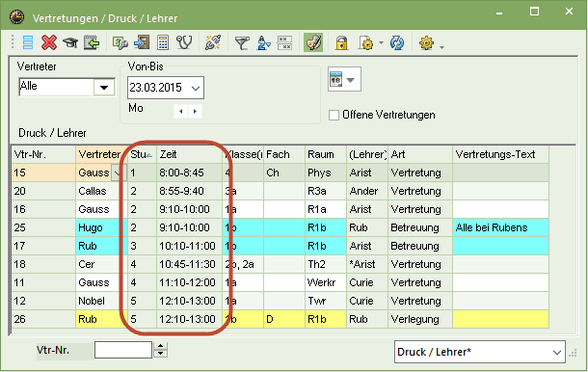Image resolution: width=588 pixels, height=372 pixels.
Task: Click the Vertretungs-Text column header
Action: pos(500,154)
